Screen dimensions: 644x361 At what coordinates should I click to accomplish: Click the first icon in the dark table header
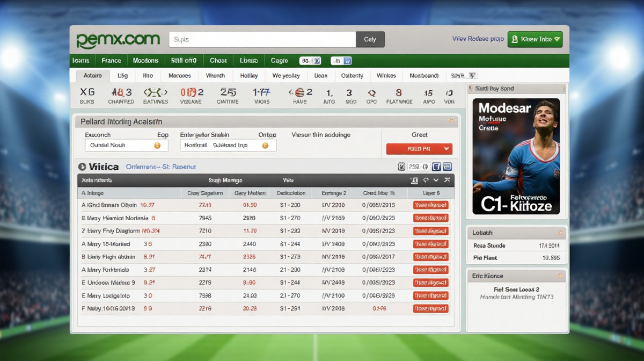pyautogui.click(x=414, y=180)
